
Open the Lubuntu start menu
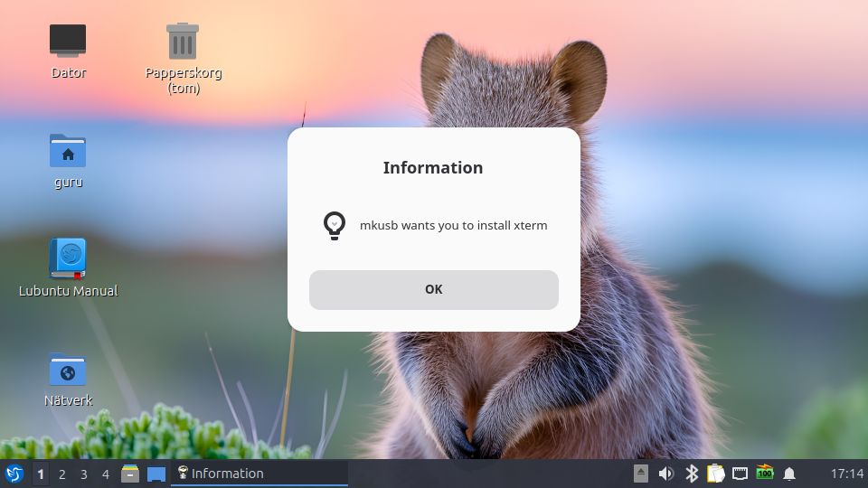[14, 474]
